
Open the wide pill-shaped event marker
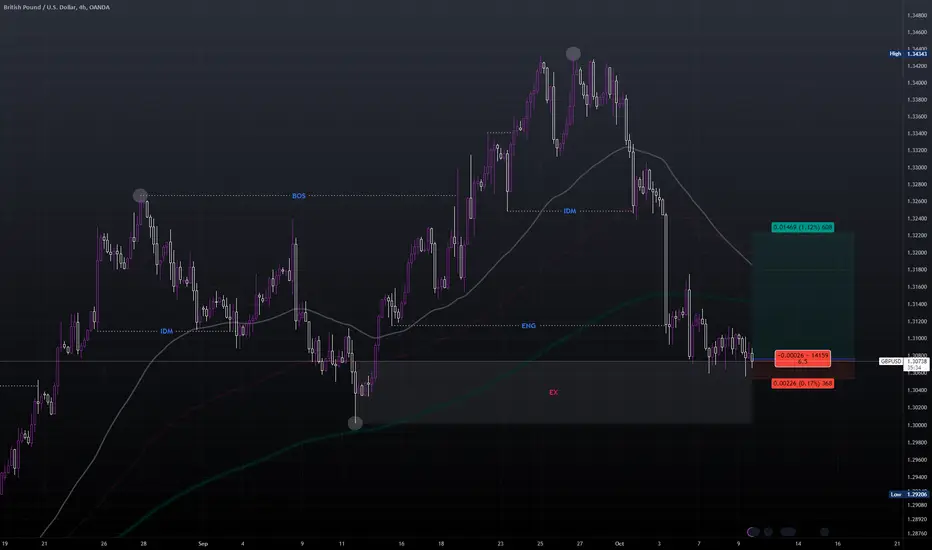[788, 532]
